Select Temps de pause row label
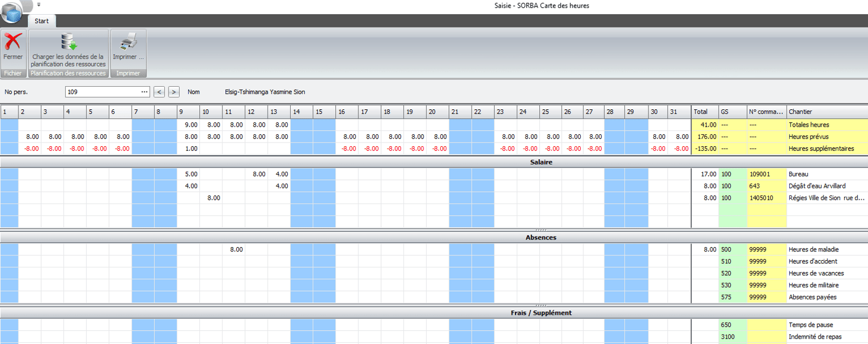Image resolution: width=868 pixels, height=344 pixels. click(810, 325)
